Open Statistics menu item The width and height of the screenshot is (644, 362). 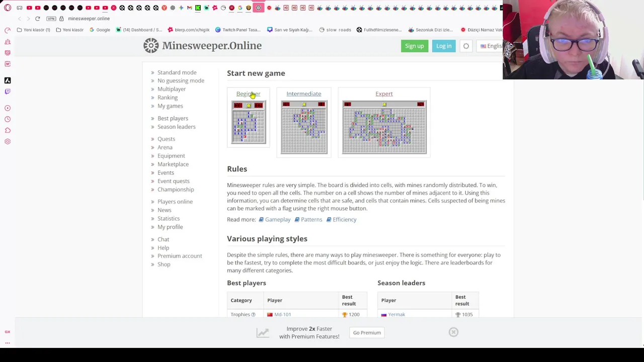[169, 218]
